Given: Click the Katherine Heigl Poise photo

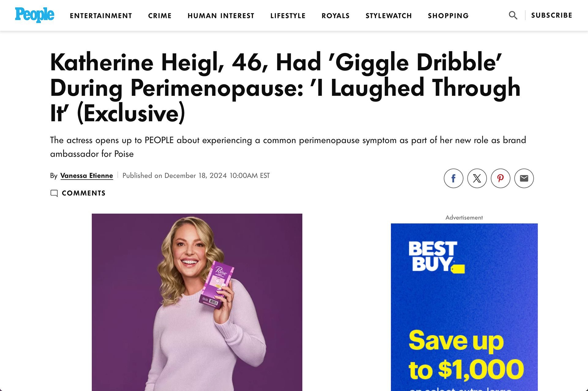Looking at the screenshot, I should (x=197, y=302).
